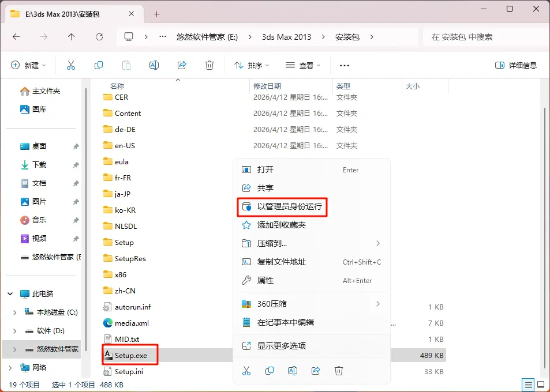Open 桌面 in the sidebar

(x=33, y=146)
